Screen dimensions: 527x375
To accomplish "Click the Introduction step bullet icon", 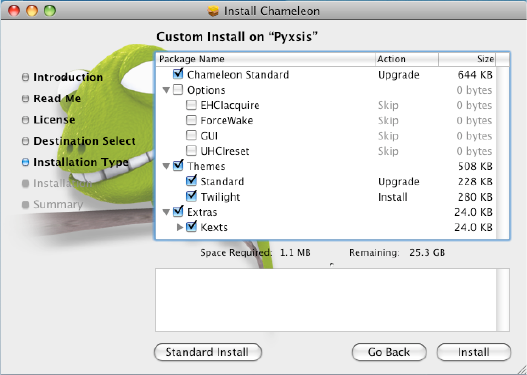I will [x=26, y=77].
